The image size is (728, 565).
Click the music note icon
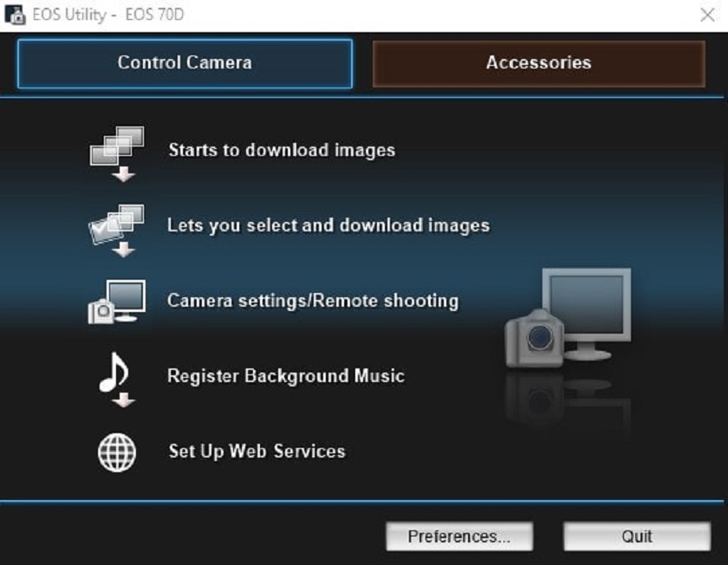[x=116, y=380]
